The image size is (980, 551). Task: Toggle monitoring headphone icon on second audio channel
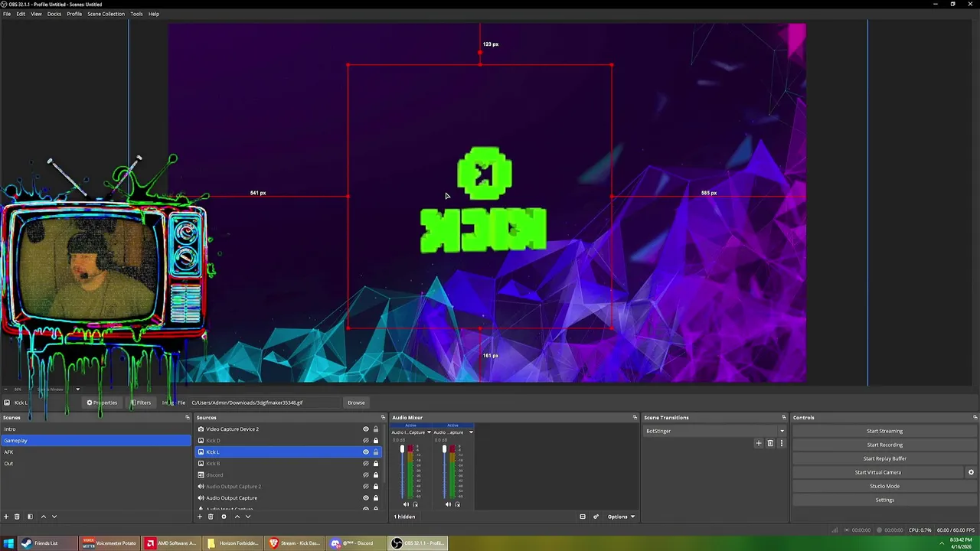(x=457, y=504)
